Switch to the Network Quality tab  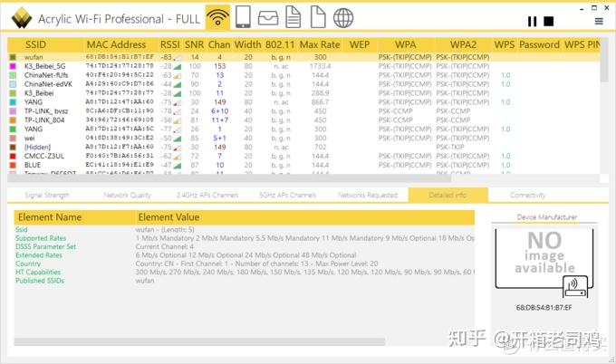128,196
